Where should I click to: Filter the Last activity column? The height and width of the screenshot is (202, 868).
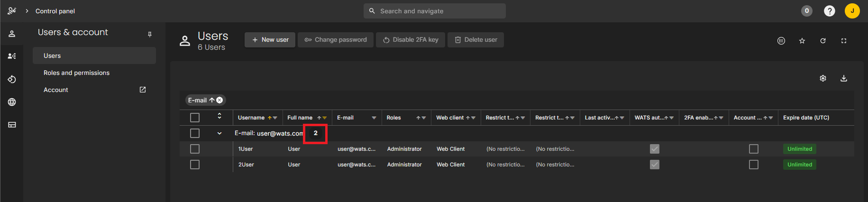[x=622, y=118]
